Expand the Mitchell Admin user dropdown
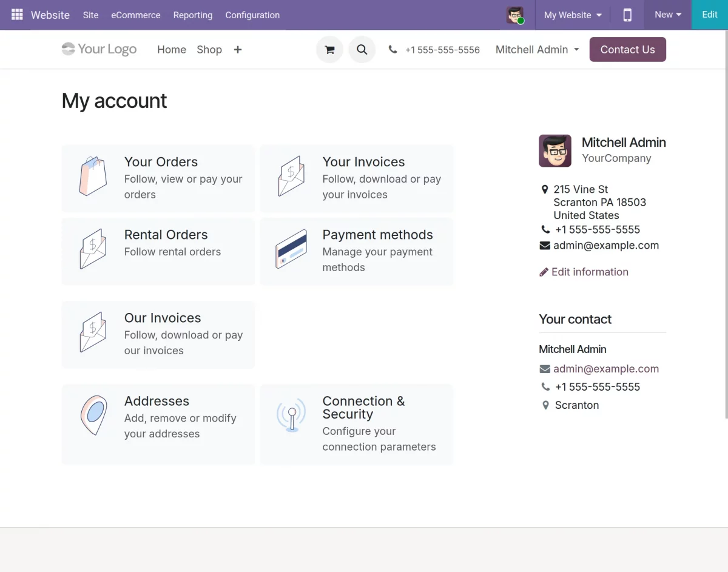The image size is (728, 572). click(x=537, y=50)
